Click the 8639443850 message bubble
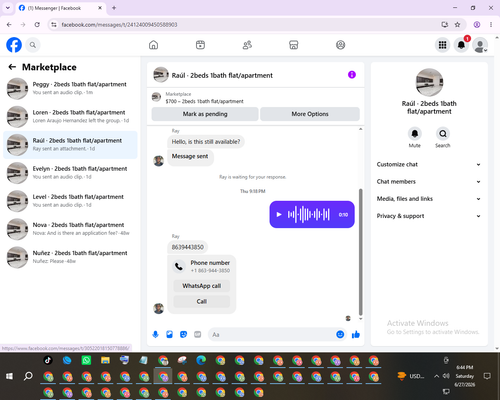 188,247
